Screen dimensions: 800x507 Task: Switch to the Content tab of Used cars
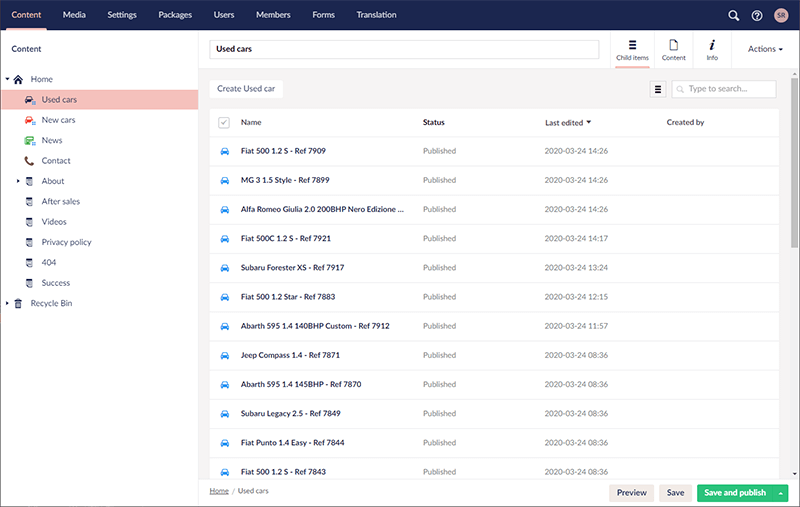tap(673, 50)
